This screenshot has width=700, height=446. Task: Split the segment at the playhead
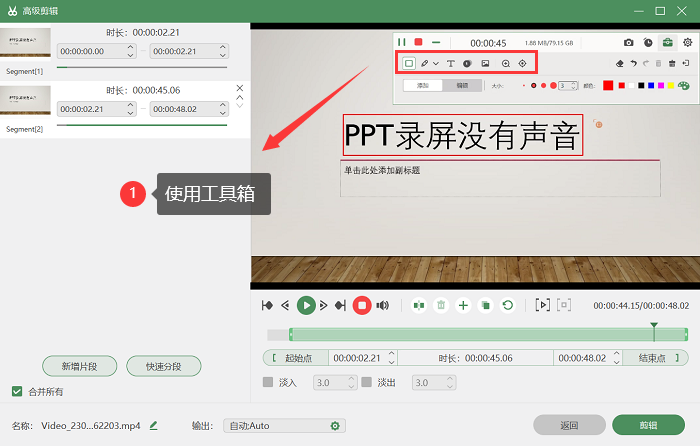[x=419, y=305]
